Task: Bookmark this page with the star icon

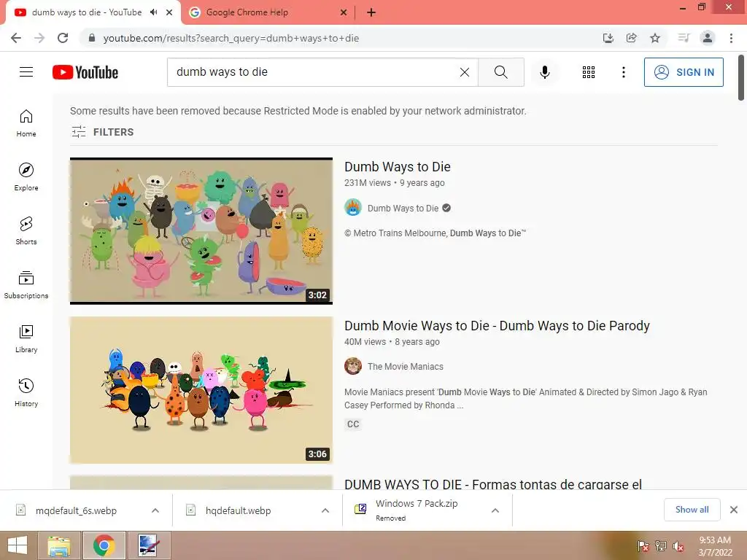Action: (655, 38)
